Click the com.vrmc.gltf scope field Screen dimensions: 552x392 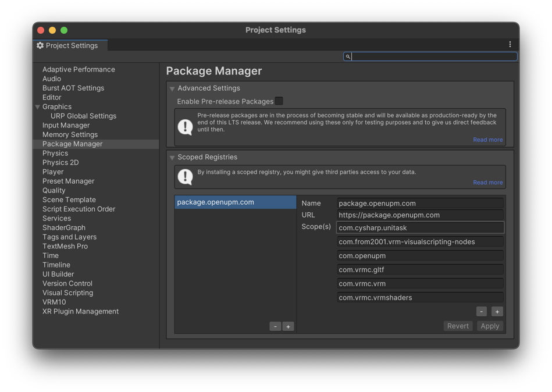coord(421,269)
